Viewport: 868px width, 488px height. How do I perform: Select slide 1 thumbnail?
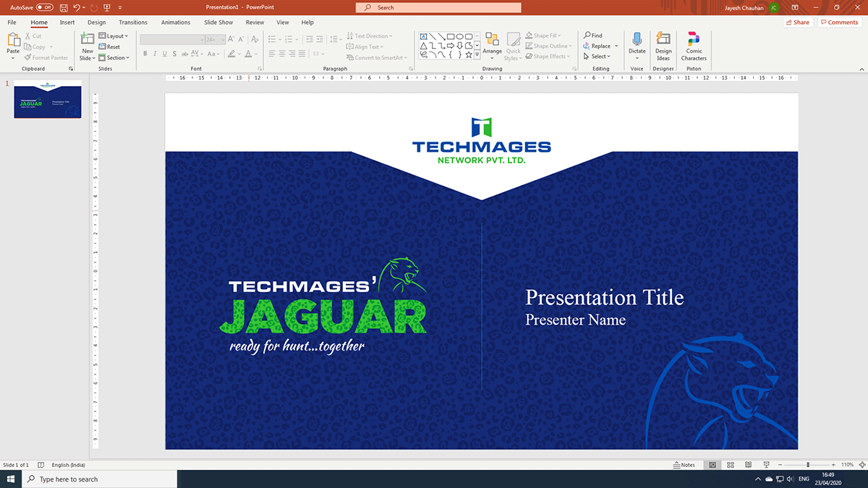(48, 100)
